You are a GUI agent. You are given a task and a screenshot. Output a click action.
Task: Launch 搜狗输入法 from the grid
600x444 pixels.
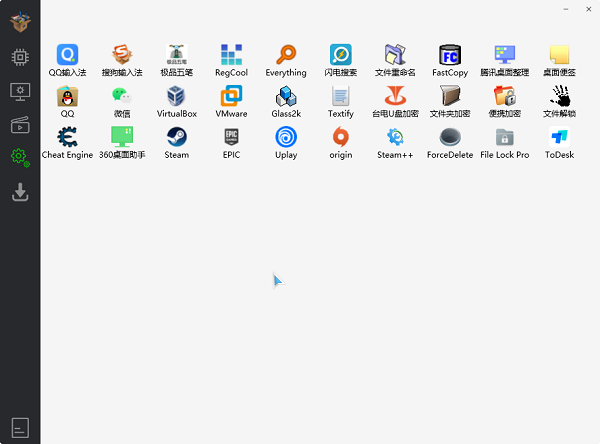click(122, 60)
